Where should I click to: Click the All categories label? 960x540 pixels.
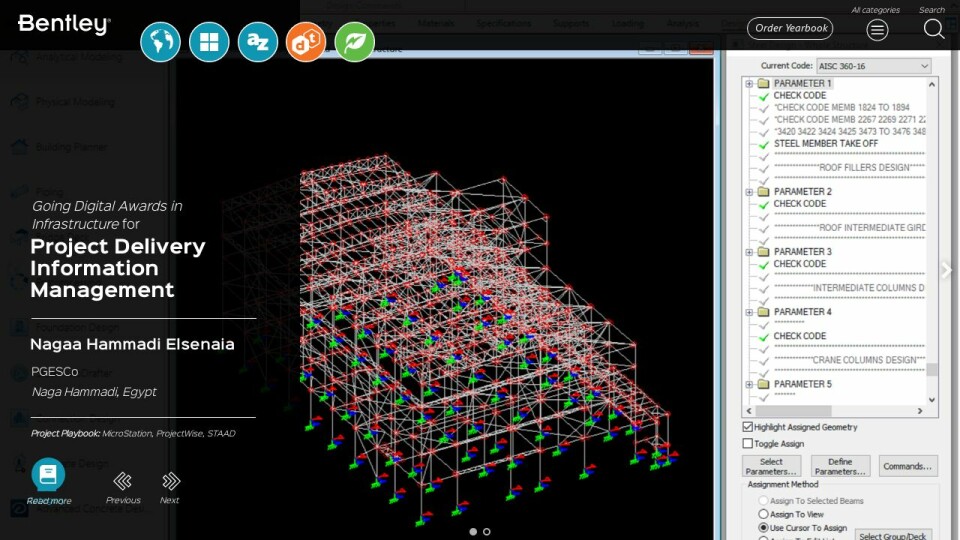876,10
